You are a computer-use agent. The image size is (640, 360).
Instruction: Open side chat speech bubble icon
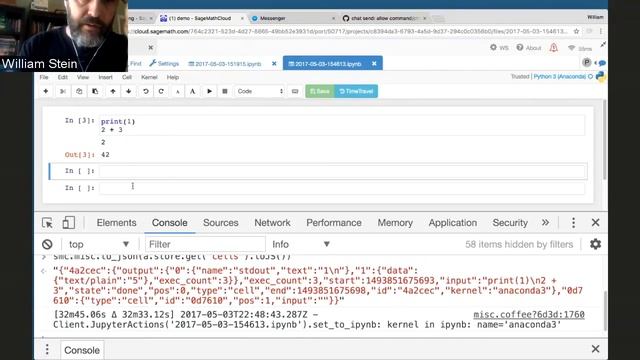coord(602,63)
